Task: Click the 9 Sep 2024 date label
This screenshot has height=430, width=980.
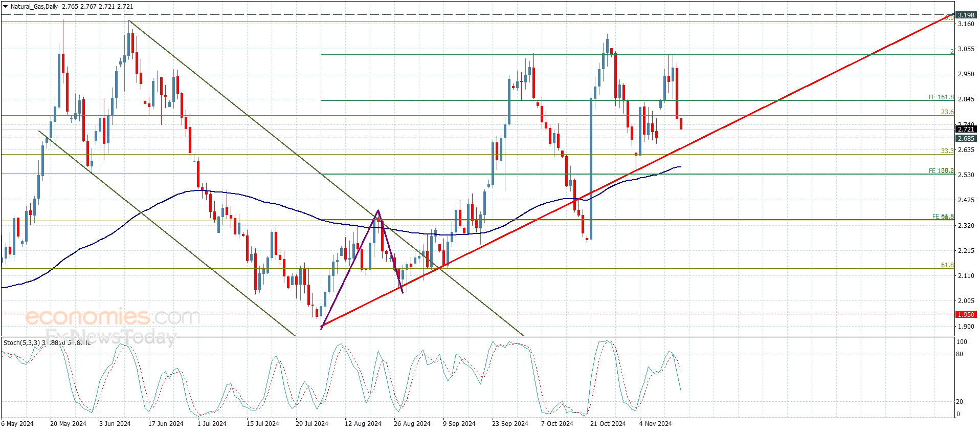Action: tap(459, 424)
